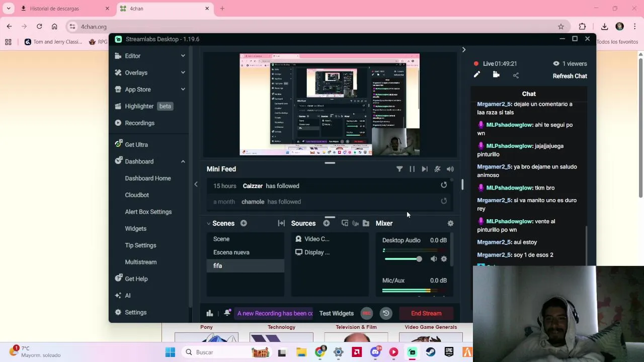Viewport: 644px width, 362px height.
Task: Open notifications bell in status bar
Action: pos(227,313)
